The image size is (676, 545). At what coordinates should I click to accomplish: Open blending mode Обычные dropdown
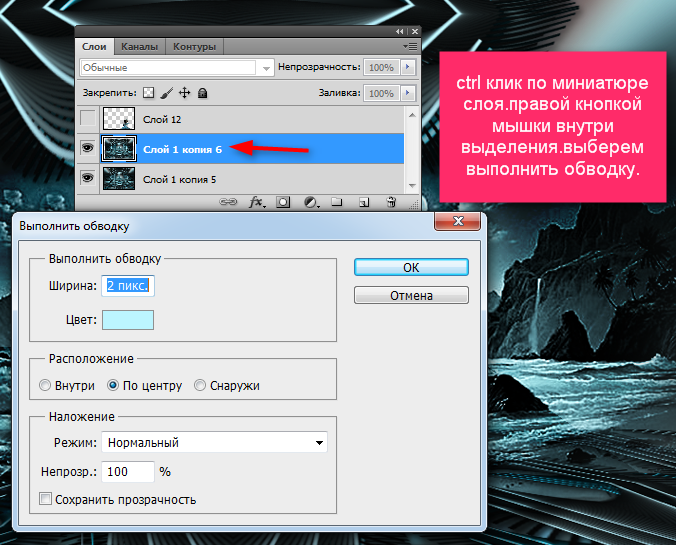pos(177,68)
